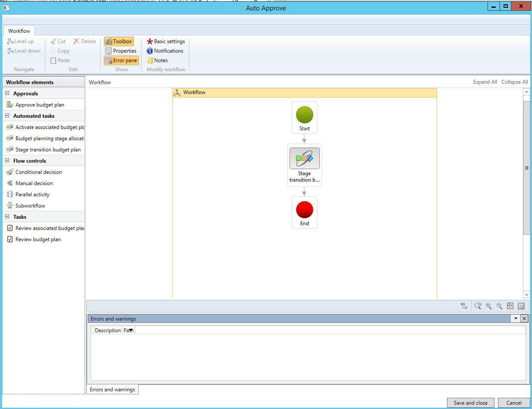
Task: Select the Subworkflow icon
Action: 10,206
